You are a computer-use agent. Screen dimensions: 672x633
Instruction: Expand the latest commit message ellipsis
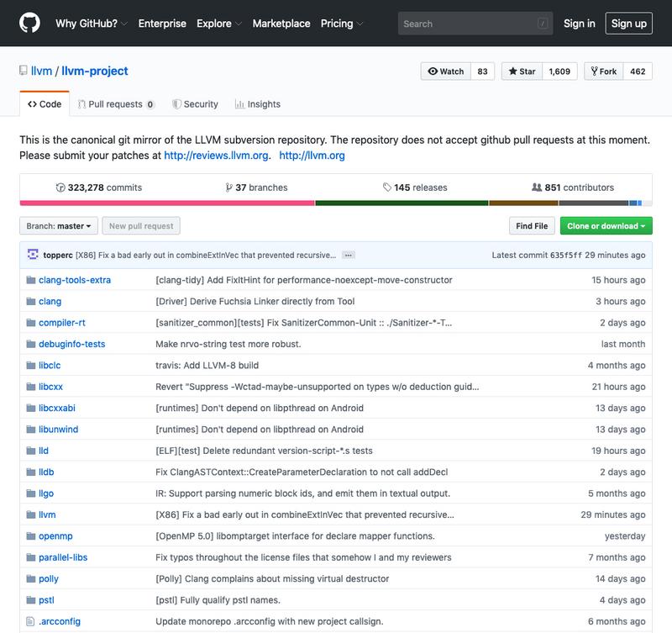pyautogui.click(x=348, y=256)
